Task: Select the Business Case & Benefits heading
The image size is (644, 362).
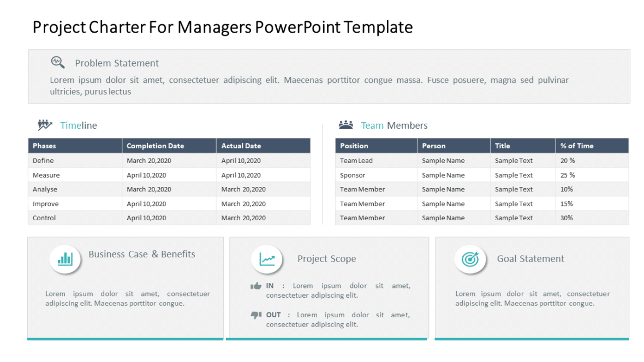Action: pyautogui.click(x=142, y=254)
